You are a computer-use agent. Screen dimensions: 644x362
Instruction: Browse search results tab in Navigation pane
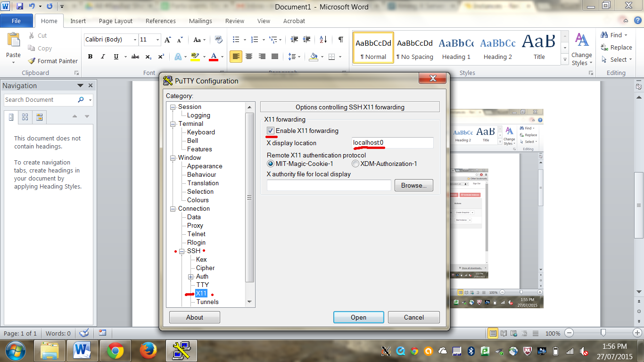click(39, 117)
